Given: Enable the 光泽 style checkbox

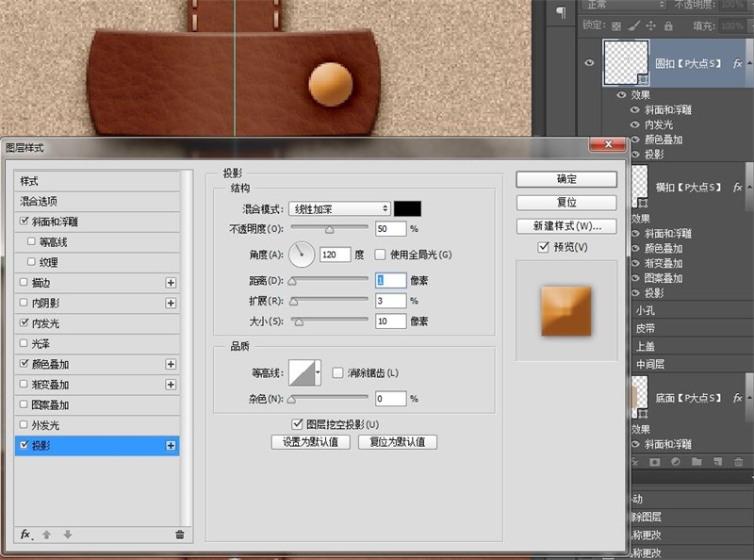Looking at the screenshot, I should [x=23, y=343].
